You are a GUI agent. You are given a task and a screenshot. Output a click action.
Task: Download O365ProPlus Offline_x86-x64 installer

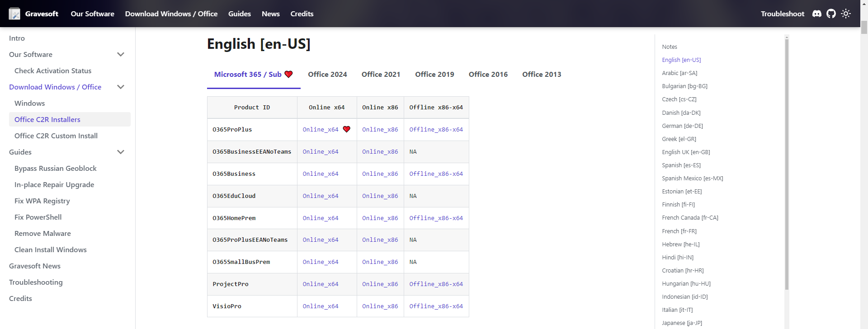tap(436, 130)
